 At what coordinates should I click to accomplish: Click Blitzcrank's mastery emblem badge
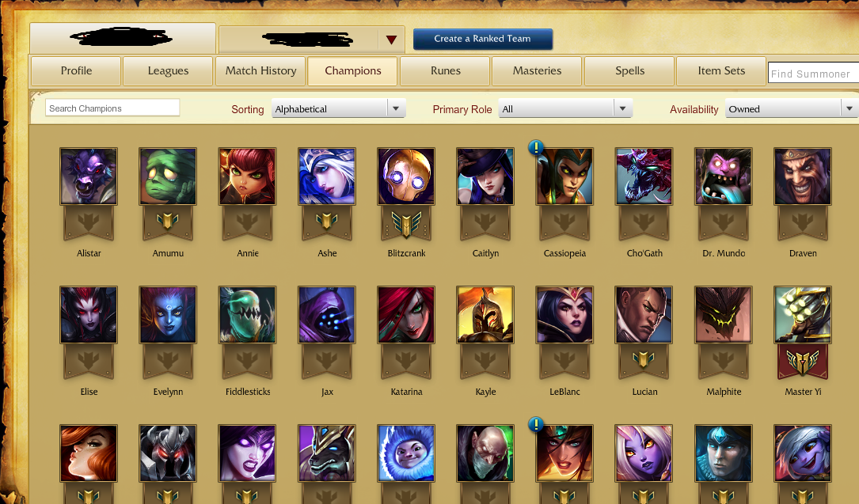click(406, 224)
